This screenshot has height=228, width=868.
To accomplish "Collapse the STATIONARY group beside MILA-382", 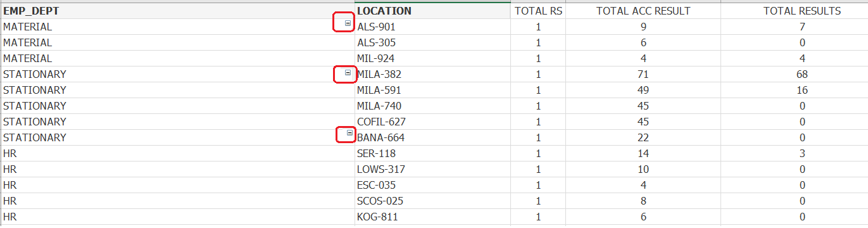I will click(x=348, y=73).
